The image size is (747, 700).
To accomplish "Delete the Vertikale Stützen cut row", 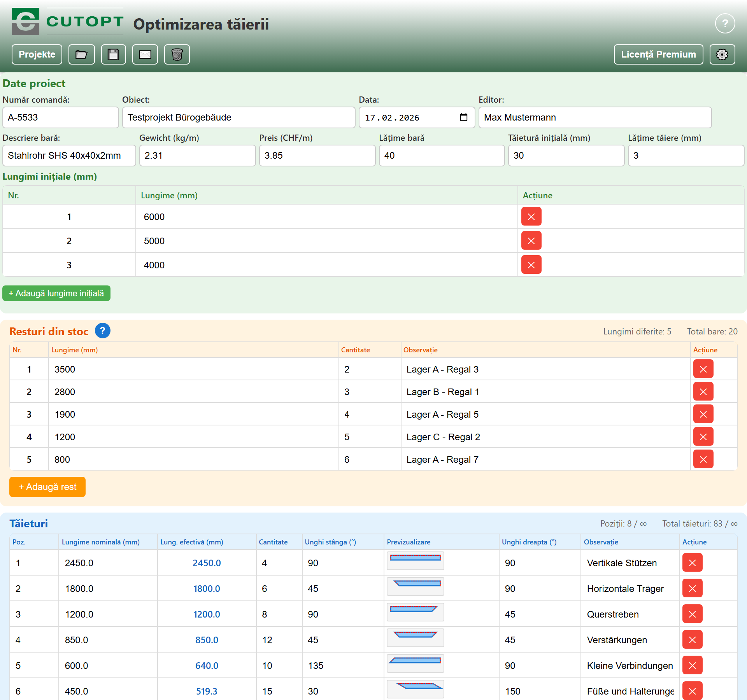I will click(693, 563).
